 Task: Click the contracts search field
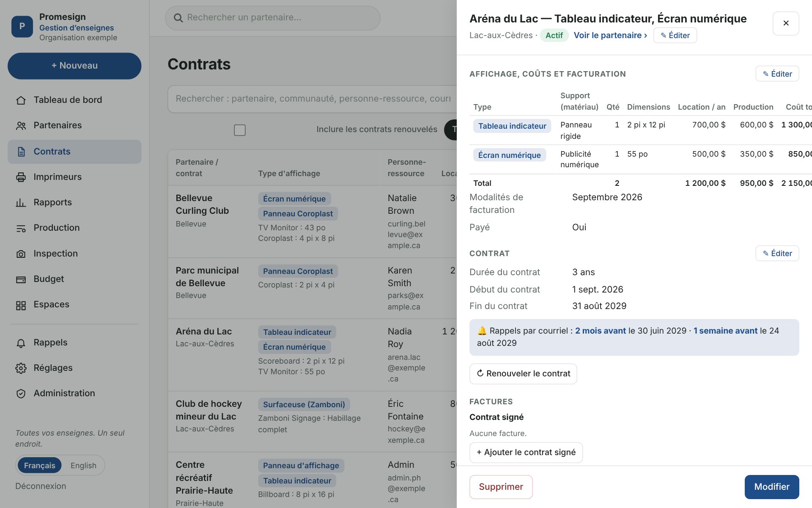point(312,99)
